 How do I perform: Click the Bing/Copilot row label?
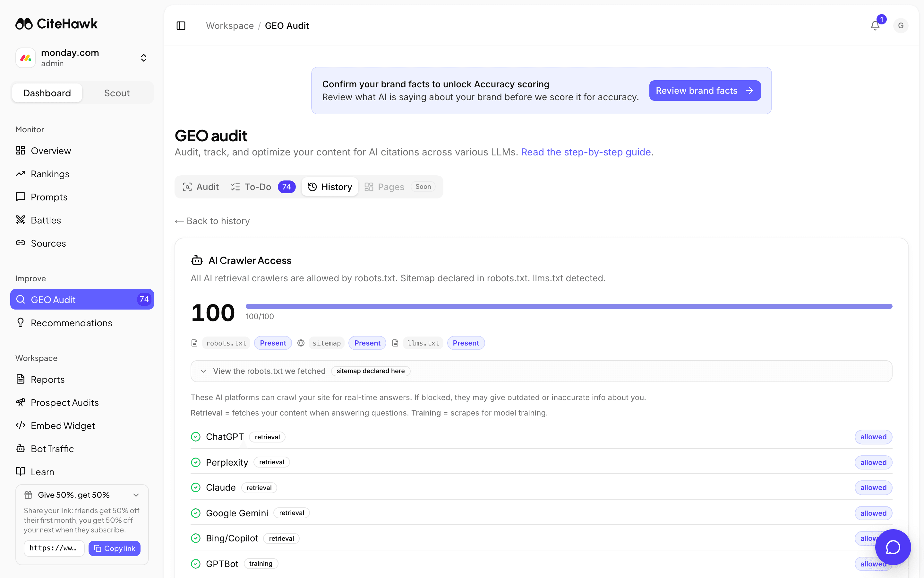coord(232,538)
